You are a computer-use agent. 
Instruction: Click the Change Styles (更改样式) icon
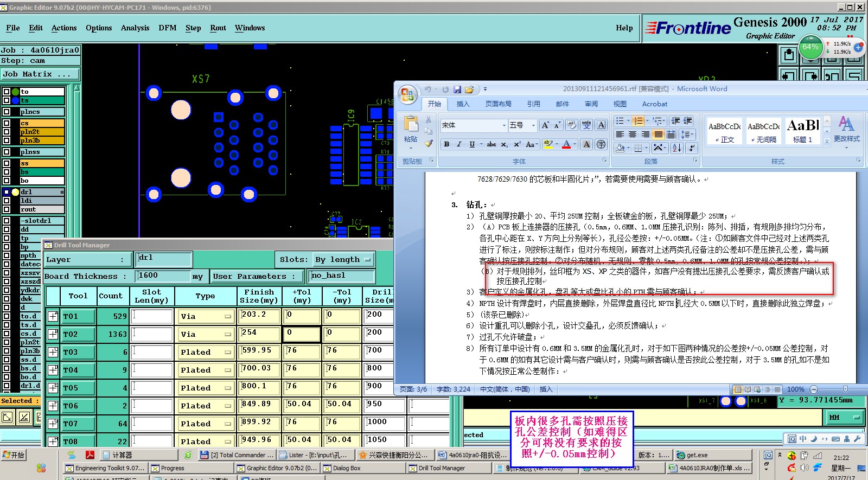point(846,129)
